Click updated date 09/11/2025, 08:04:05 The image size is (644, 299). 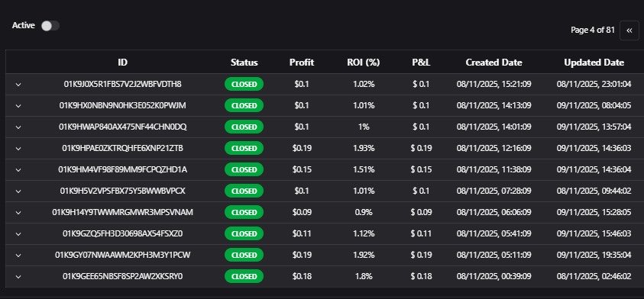click(594, 105)
